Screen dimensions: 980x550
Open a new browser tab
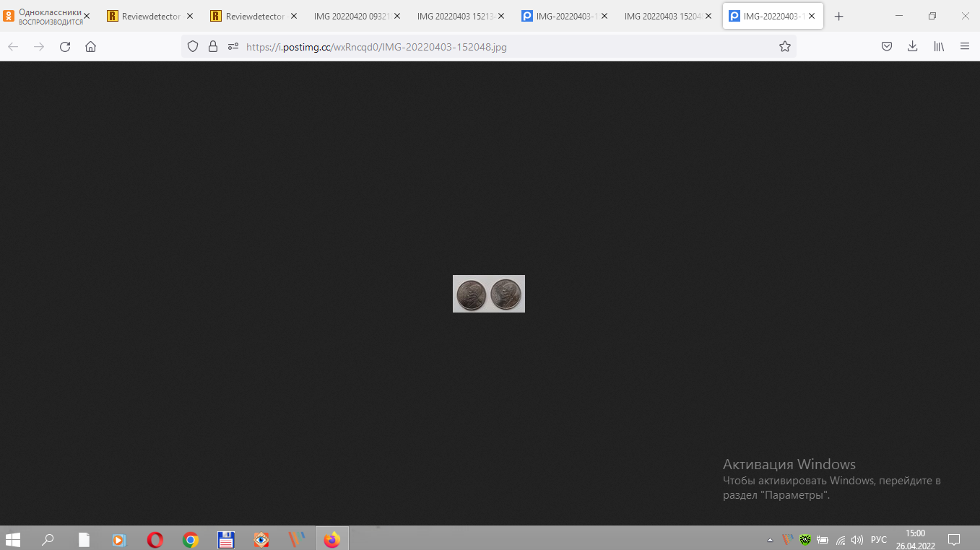(x=838, y=16)
